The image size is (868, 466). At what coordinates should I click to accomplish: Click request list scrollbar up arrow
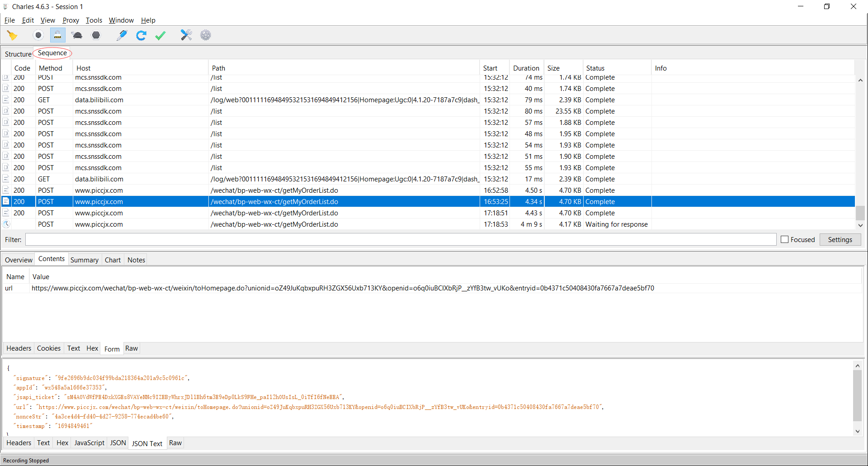pyautogui.click(x=860, y=80)
